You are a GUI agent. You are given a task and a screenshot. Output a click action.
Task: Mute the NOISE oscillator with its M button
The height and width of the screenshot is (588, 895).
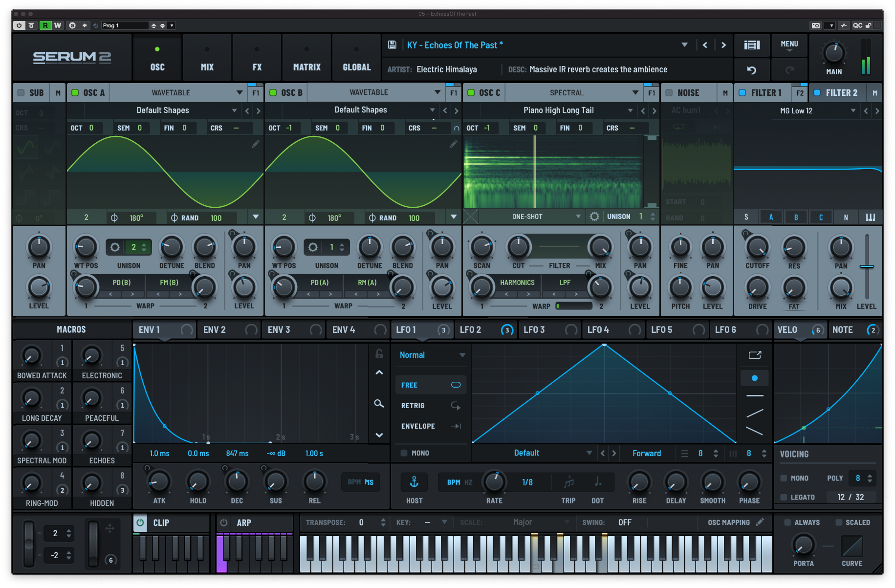[725, 92]
